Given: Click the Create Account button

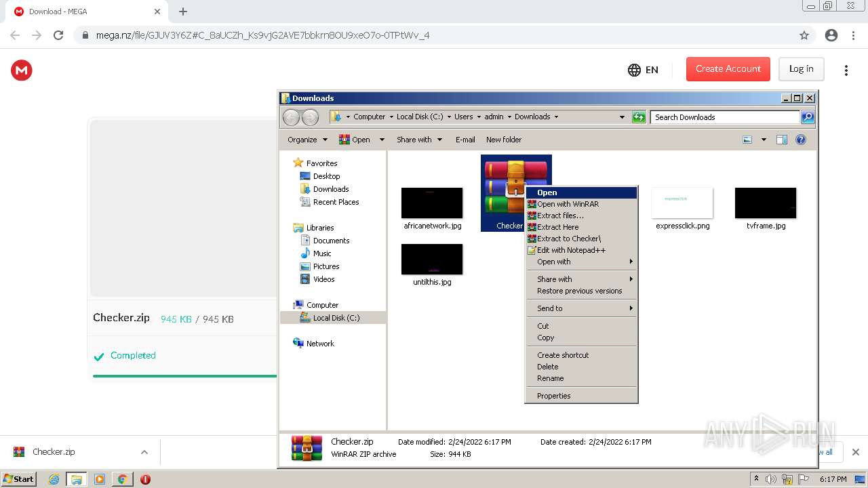Looking at the screenshot, I should click(x=728, y=69).
